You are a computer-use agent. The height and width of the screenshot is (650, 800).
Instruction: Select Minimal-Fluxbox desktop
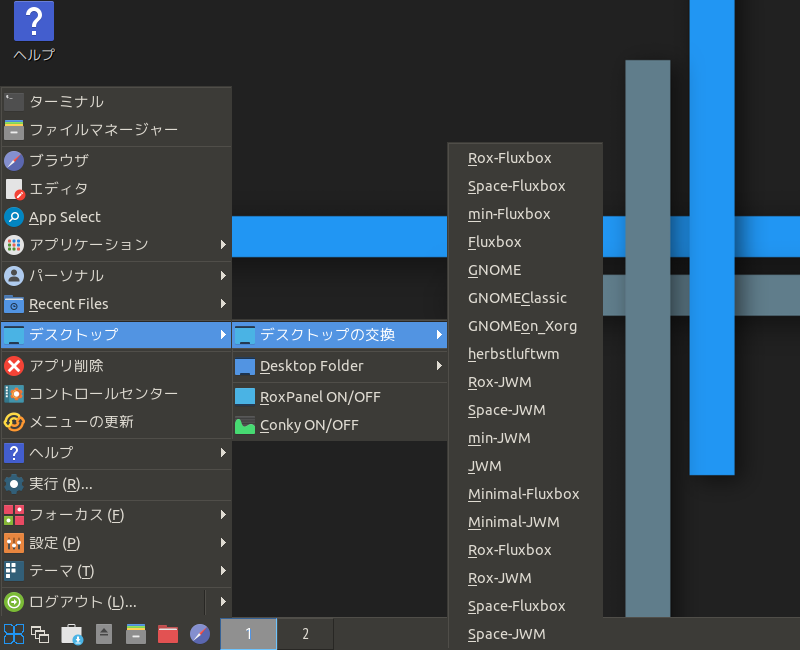(525, 494)
